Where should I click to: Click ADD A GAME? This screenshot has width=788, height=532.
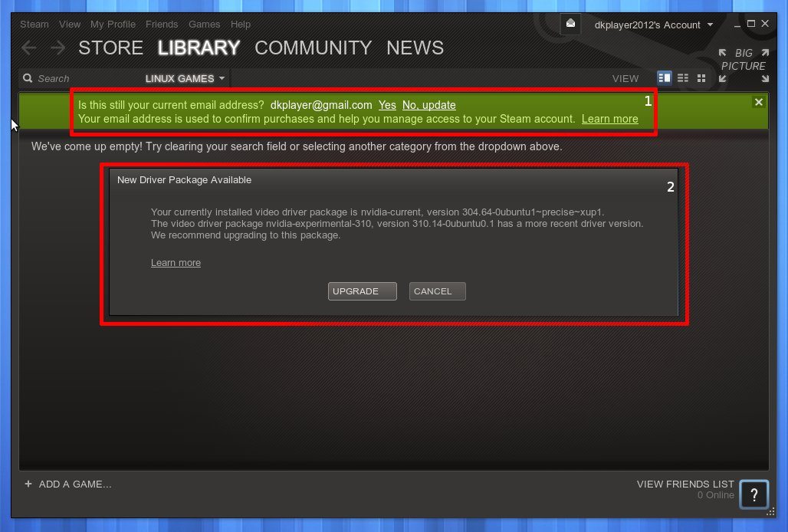pyautogui.click(x=75, y=484)
